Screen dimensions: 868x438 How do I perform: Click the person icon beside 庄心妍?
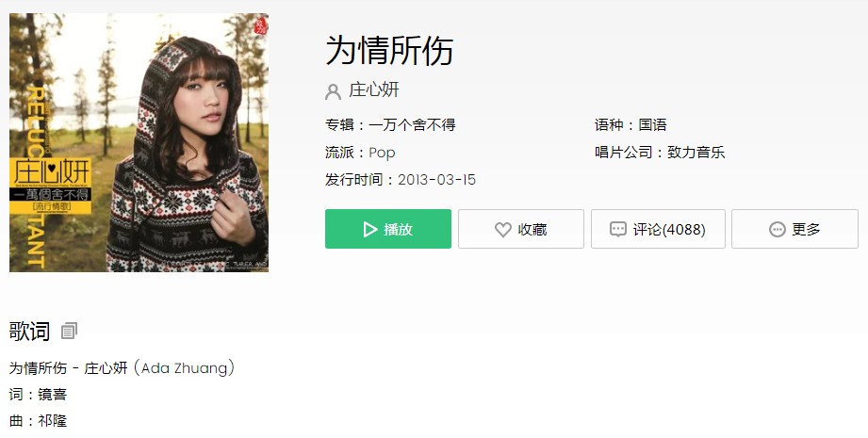click(x=333, y=91)
